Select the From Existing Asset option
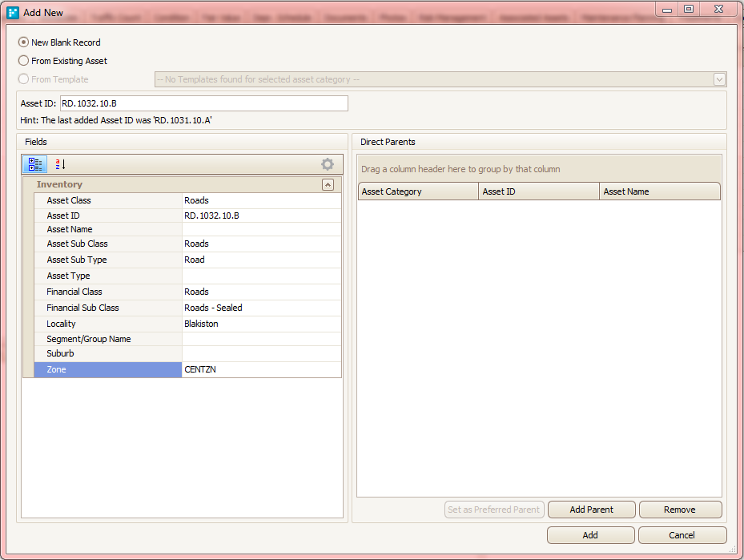Screen dimensions: 744x560 pyautogui.click(x=24, y=61)
